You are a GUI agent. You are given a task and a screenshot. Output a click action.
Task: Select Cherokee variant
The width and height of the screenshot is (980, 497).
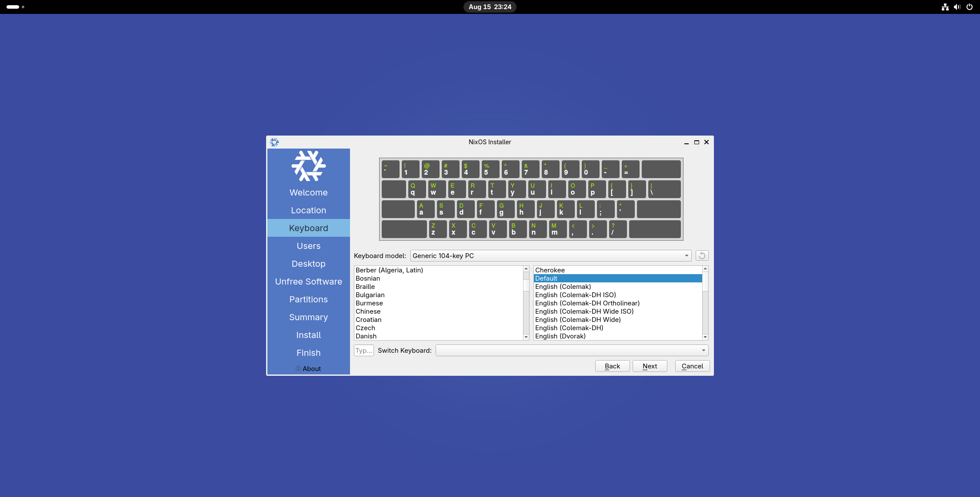click(x=618, y=270)
